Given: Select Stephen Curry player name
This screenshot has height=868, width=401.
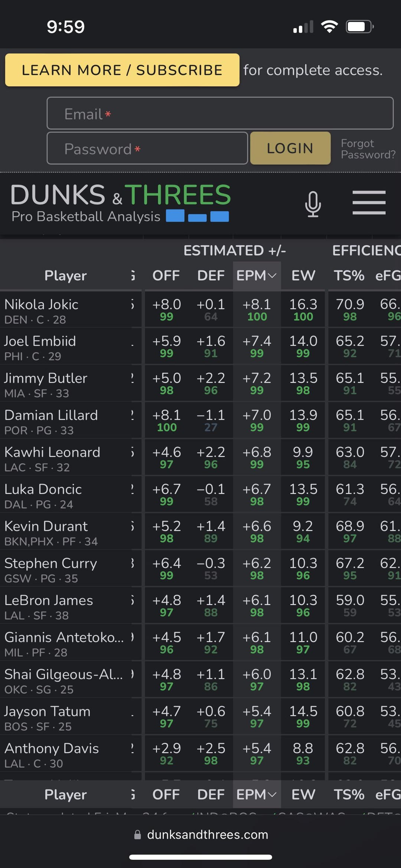Looking at the screenshot, I should (50, 563).
